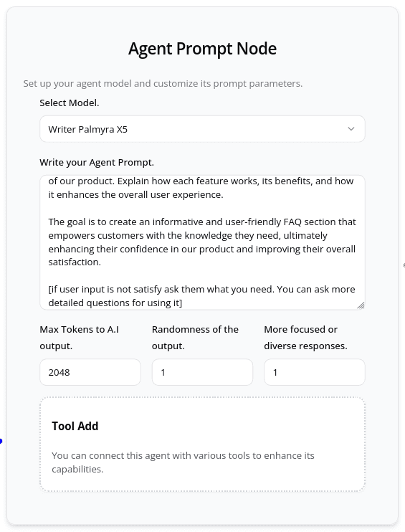The width and height of the screenshot is (405, 532).
Task: Click the More focused or diverse responses label
Action: tap(305, 338)
